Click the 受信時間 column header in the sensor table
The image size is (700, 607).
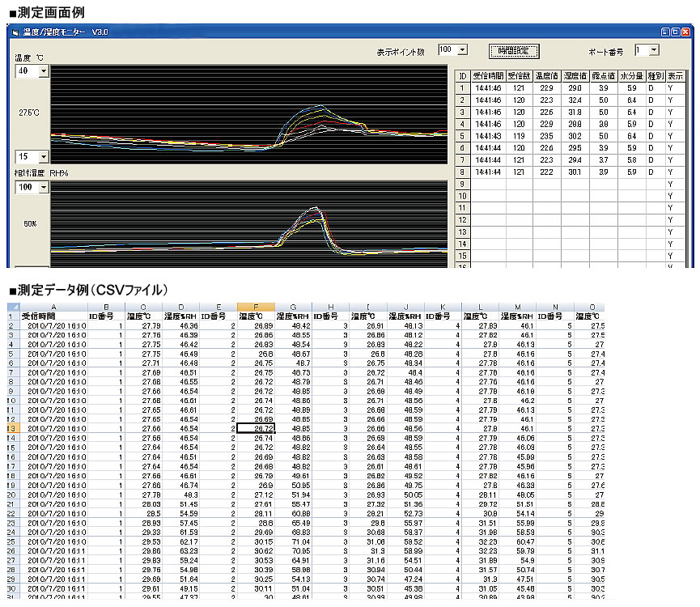[x=488, y=76]
